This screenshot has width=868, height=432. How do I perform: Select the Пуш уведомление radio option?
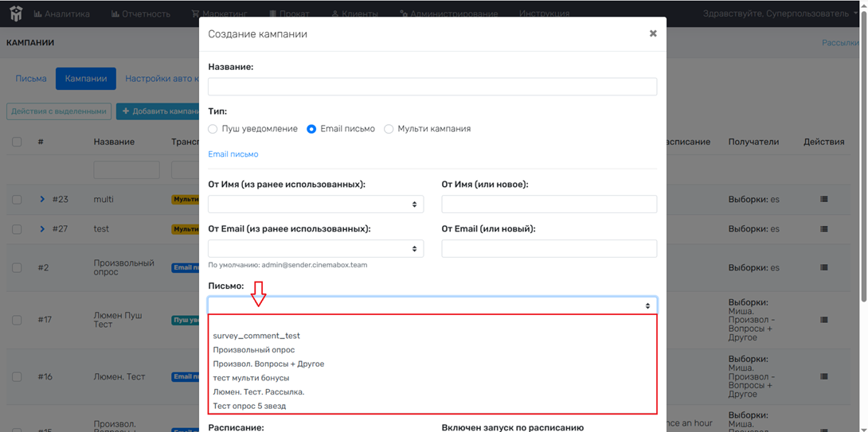[213, 129]
